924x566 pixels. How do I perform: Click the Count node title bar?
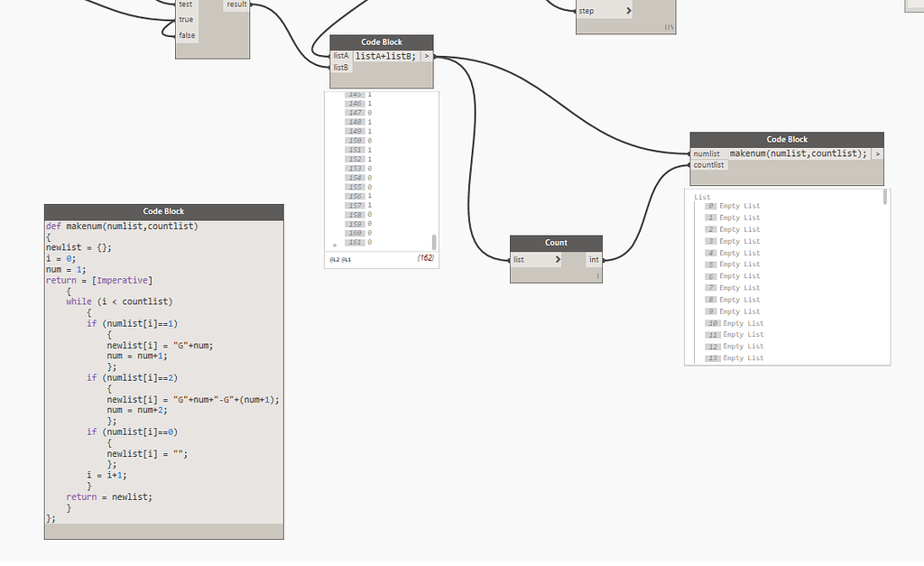(x=555, y=242)
